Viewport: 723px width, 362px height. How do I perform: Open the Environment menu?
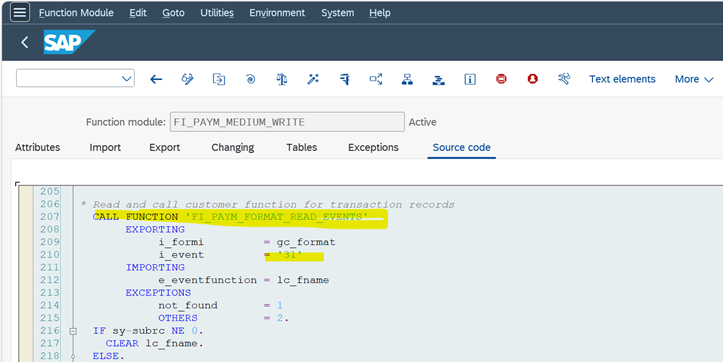point(277,13)
